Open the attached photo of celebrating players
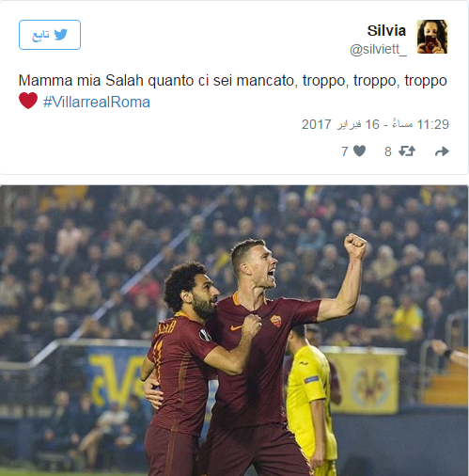This screenshot has width=469, height=476. [x=234, y=330]
